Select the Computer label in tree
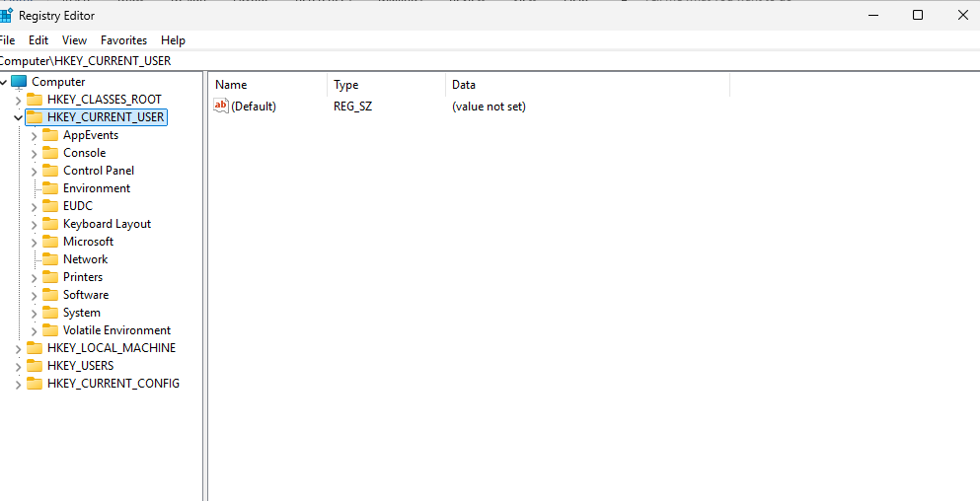The width and height of the screenshot is (980, 501). pyautogui.click(x=58, y=82)
